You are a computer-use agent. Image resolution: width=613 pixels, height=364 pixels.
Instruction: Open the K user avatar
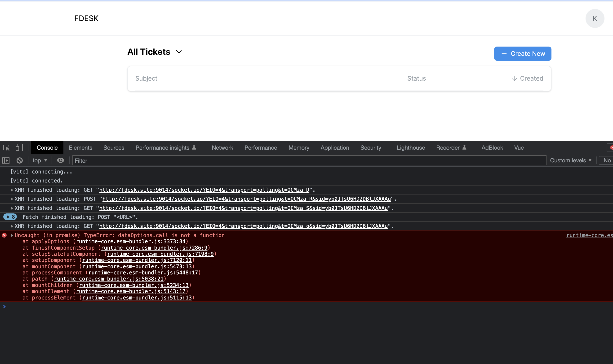(595, 18)
